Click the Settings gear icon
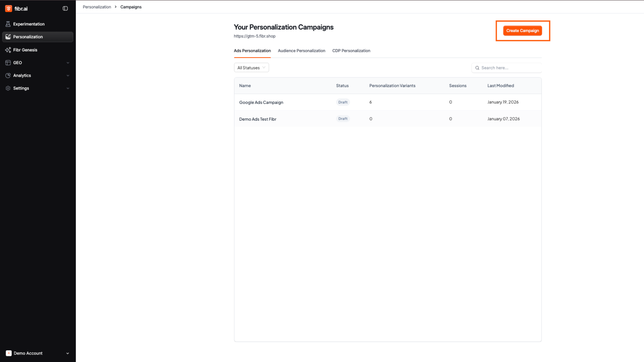The width and height of the screenshot is (644, 362). pyautogui.click(x=8, y=88)
